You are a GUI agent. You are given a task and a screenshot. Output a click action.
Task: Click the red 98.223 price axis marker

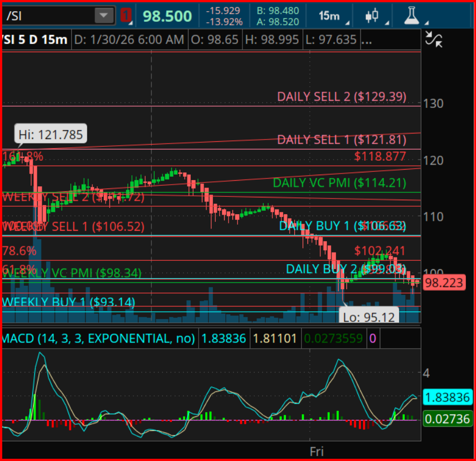(443, 283)
